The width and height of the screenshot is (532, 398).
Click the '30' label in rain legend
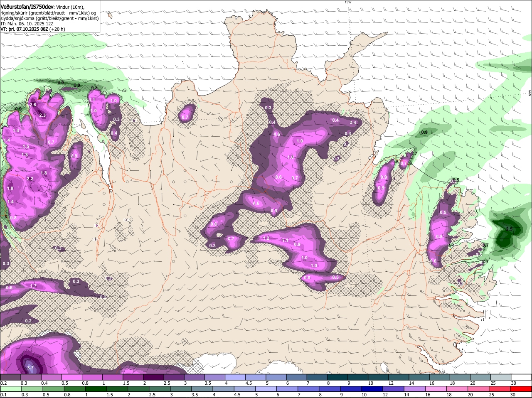[512, 395]
